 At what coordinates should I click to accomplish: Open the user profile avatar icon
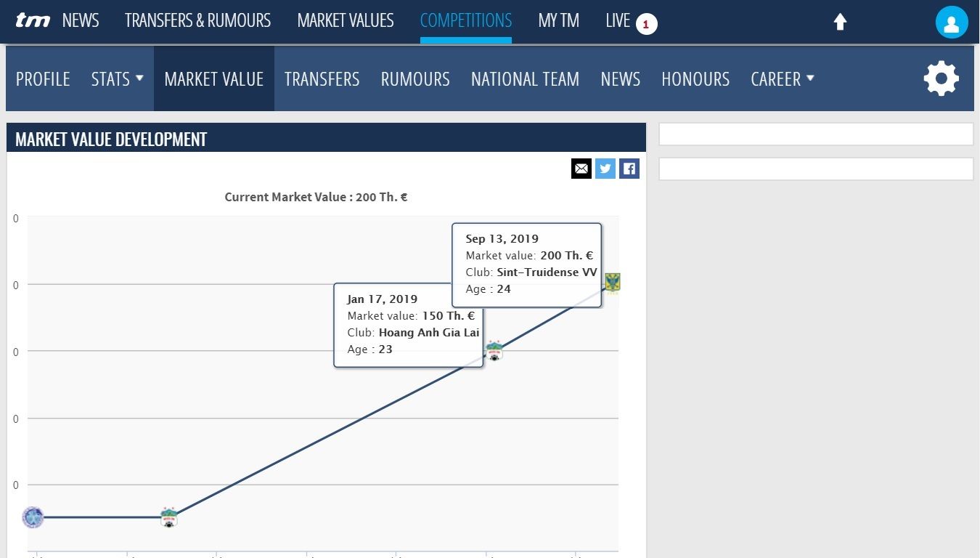[x=951, y=21]
